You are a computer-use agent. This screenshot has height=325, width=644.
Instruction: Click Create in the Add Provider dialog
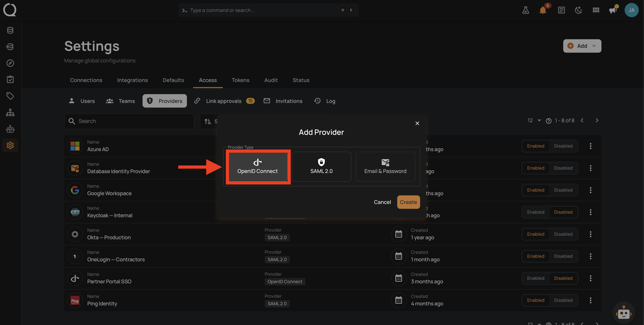(408, 202)
